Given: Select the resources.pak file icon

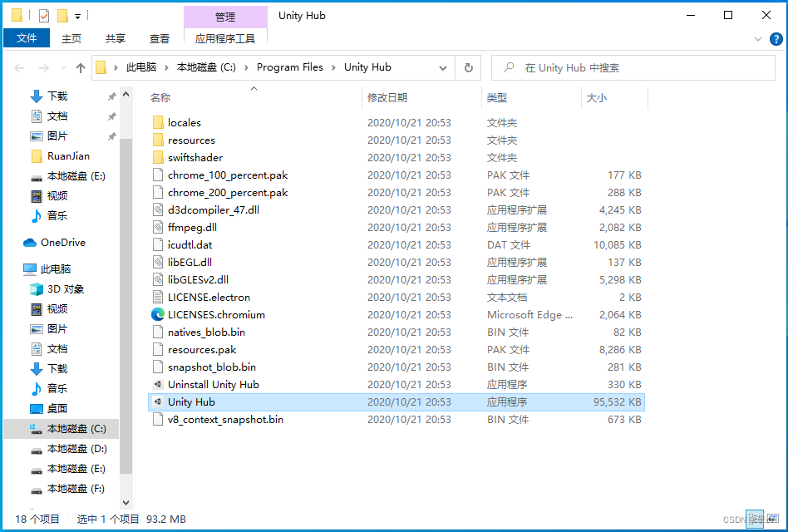Looking at the screenshot, I should click(158, 350).
